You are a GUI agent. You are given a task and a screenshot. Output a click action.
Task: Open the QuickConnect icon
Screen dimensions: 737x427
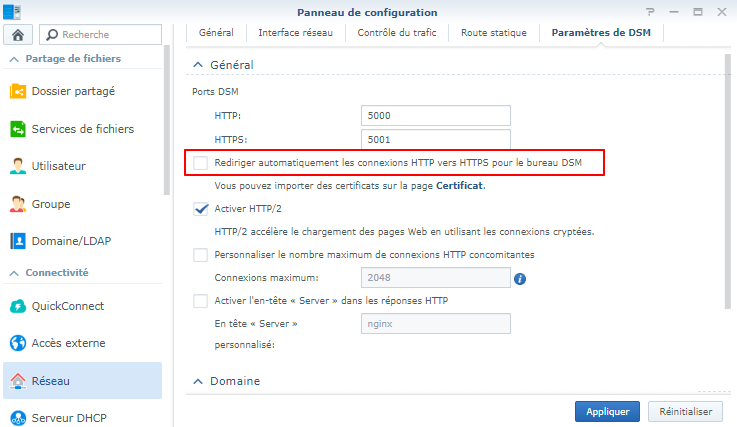coord(18,306)
